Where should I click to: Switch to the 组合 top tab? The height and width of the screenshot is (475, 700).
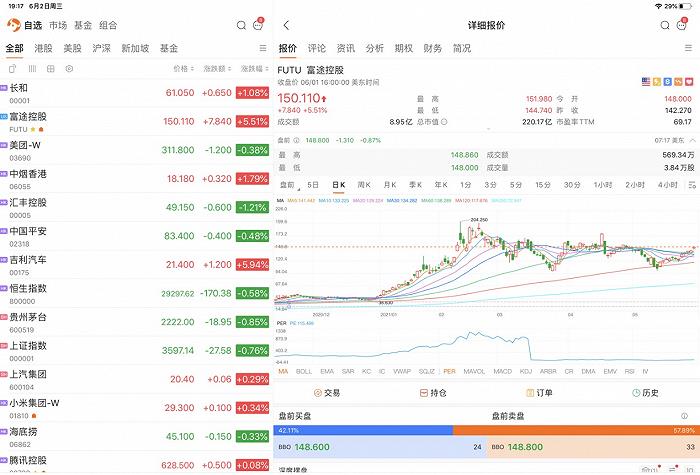[108, 25]
